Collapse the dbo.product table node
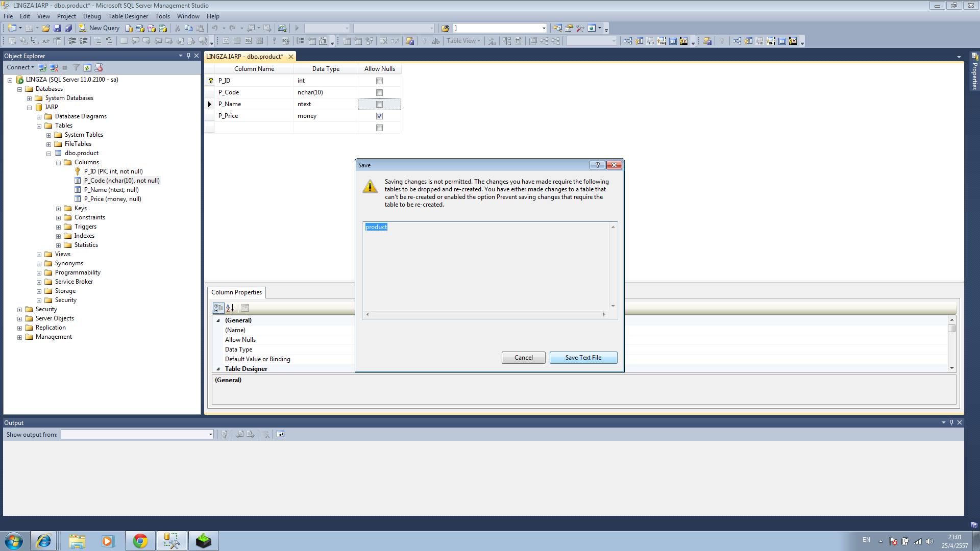Image resolution: width=980 pixels, height=551 pixels. coord(48,153)
